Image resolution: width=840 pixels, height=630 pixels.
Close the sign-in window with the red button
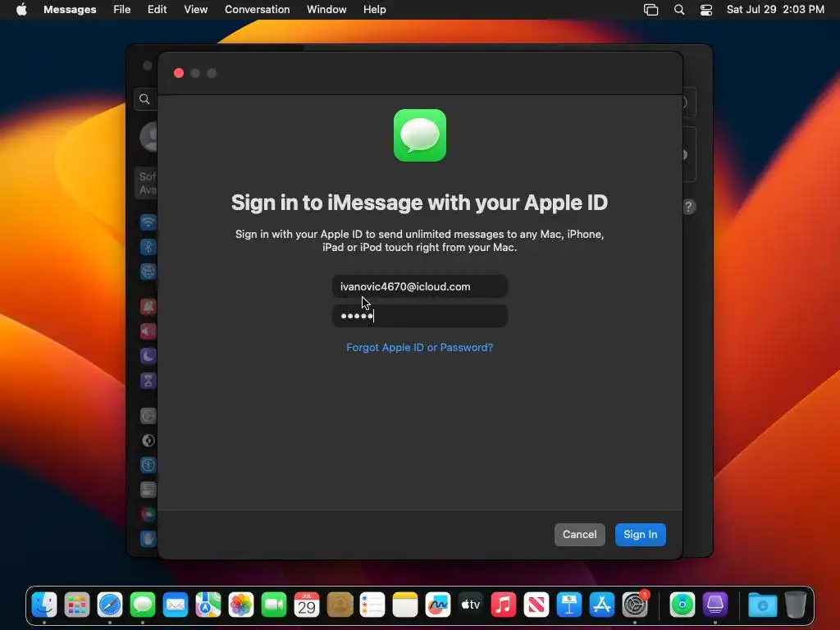(179, 73)
